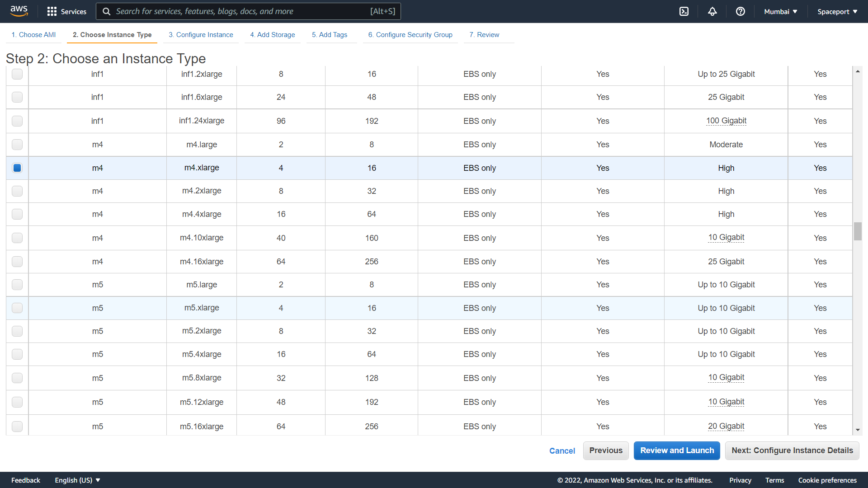Click 10 Gigabit in m5.8xlarge row
The height and width of the screenshot is (488, 868).
click(726, 378)
